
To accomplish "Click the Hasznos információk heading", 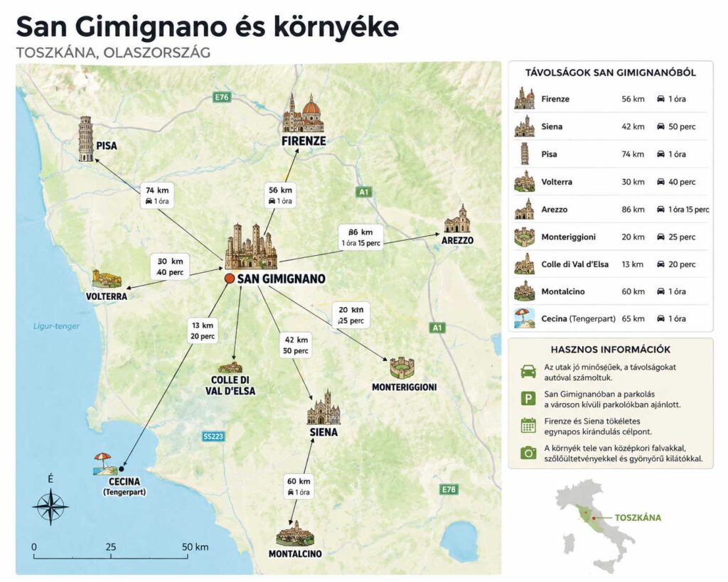I will [x=611, y=350].
